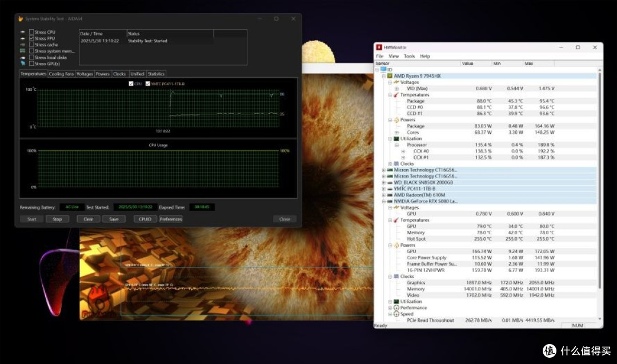The width and height of the screenshot is (617, 364).
Task: Expand the NVIDIA Utilization node
Action: (x=390, y=302)
